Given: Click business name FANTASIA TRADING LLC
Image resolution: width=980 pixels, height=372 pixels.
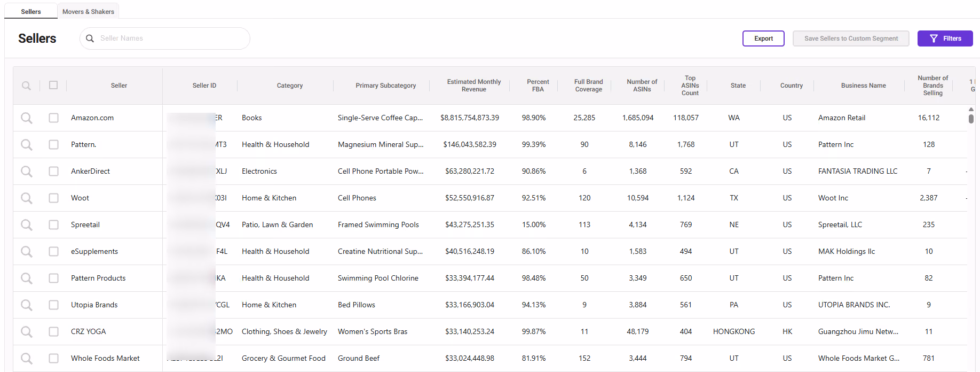Looking at the screenshot, I should point(858,171).
